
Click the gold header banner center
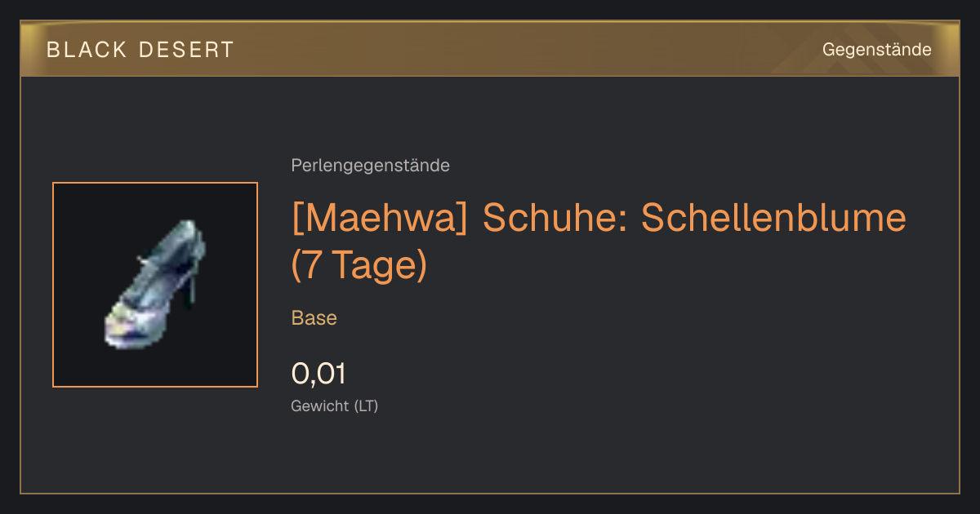pos(490,50)
